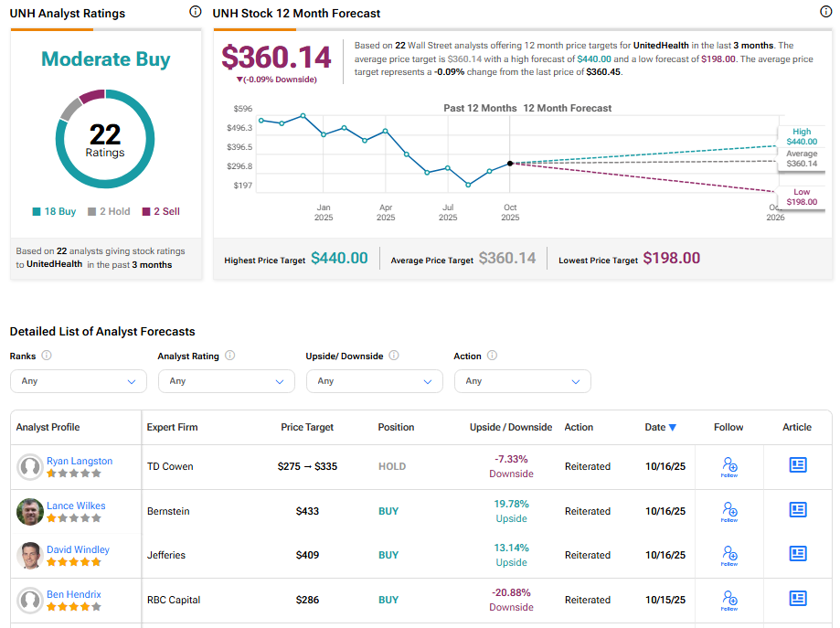Viewport: 840px width, 628px height.
Task: Click the info icon beside UNH Analyst Ratings
Action: [195, 12]
